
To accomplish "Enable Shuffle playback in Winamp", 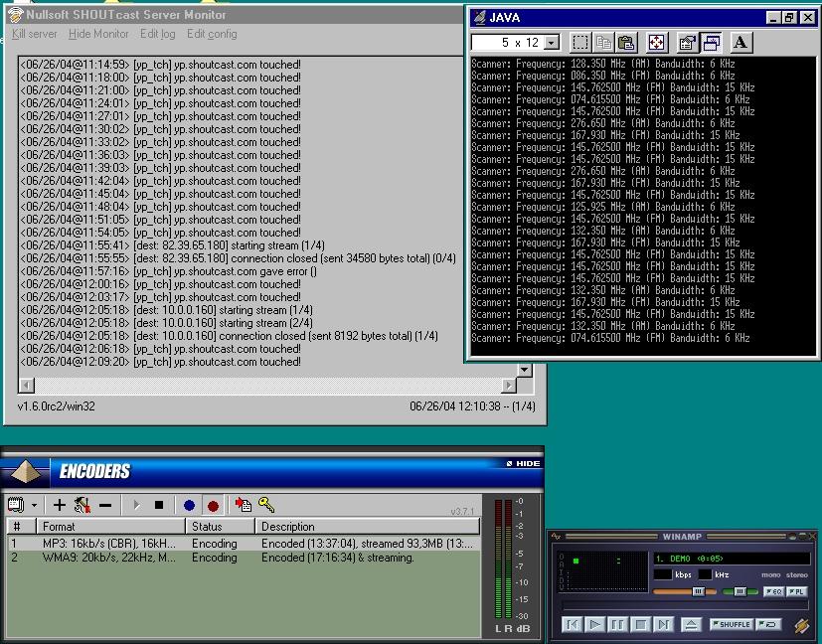I will 730,624.
